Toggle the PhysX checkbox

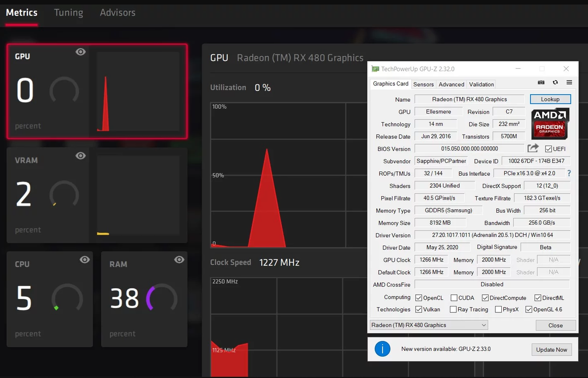coord(498,309)
